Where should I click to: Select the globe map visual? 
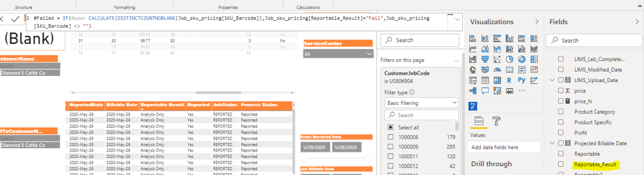click(x=473, y=70)
